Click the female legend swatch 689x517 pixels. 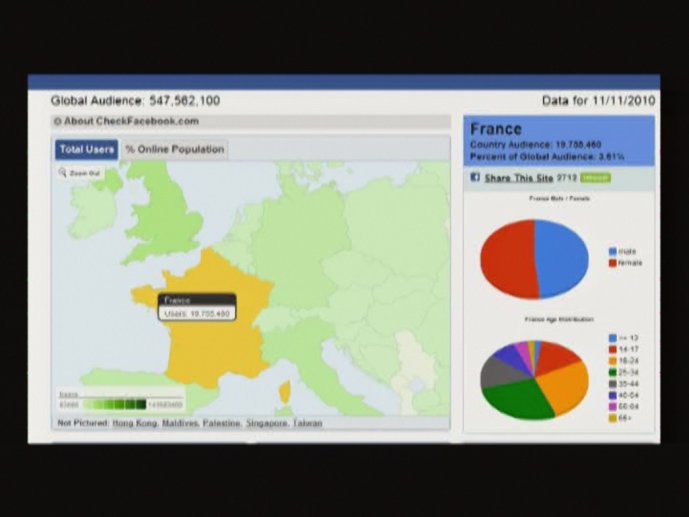pos(613,263)
